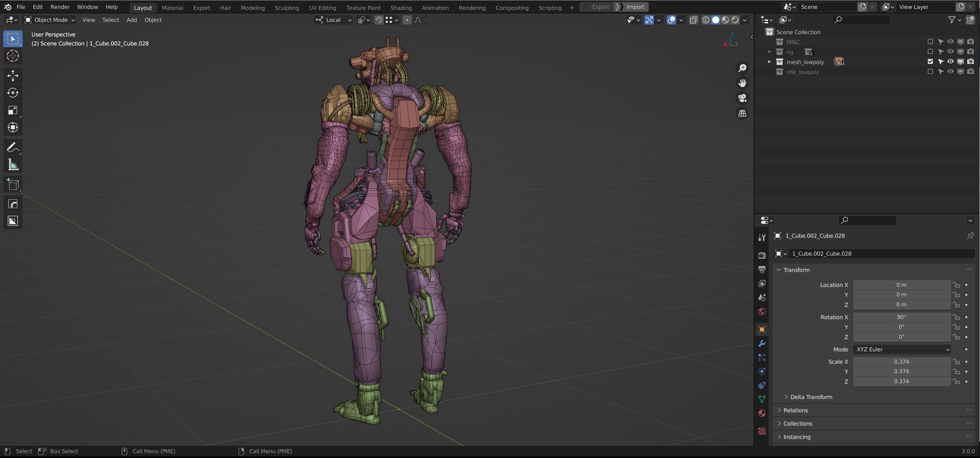Switch to the UV Editing workspace tab
The width and height of the screenshot is (980, 458).
pyautogui.click(x=322, y=8)
